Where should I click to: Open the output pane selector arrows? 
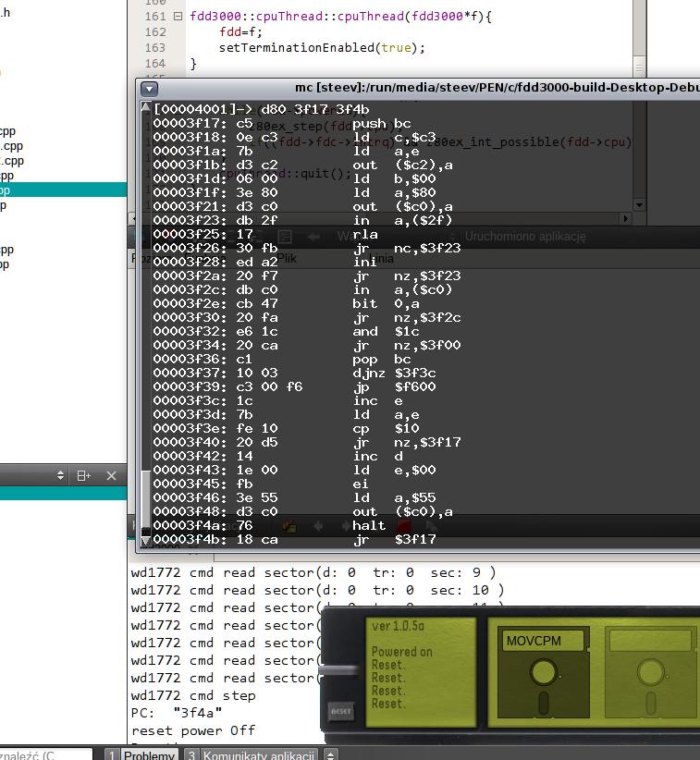[331, 754]
